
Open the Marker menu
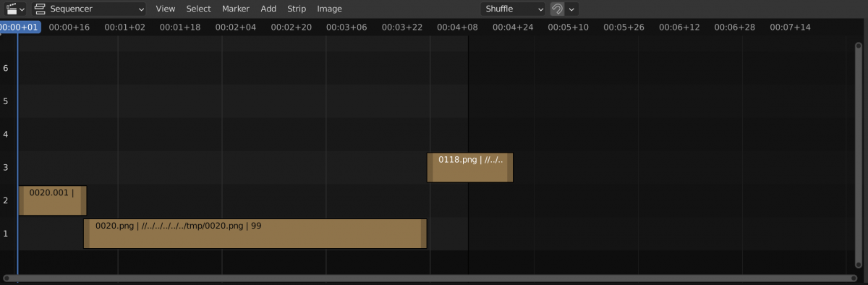[x=236, y=9]
